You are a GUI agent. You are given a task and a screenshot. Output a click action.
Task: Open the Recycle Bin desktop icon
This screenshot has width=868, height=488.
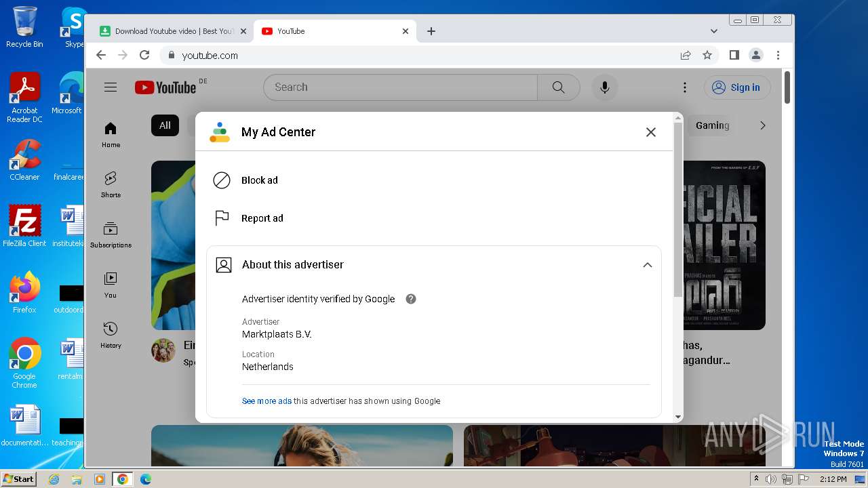coord(24,27)
